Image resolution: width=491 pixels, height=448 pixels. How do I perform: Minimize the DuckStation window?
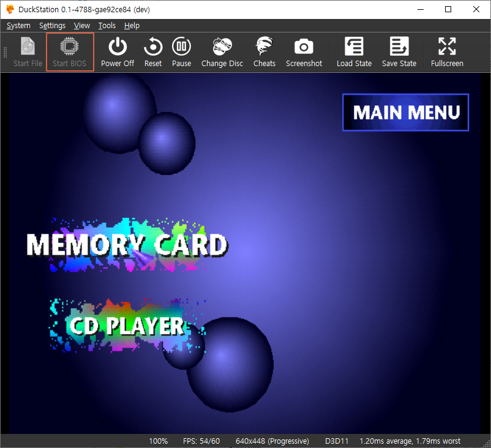point(421,9)
